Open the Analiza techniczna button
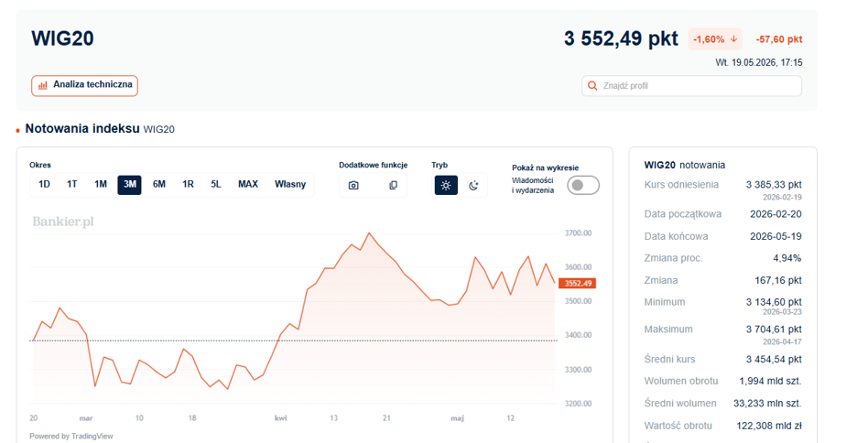The image size is (868, 443). (x=85, y=86)
